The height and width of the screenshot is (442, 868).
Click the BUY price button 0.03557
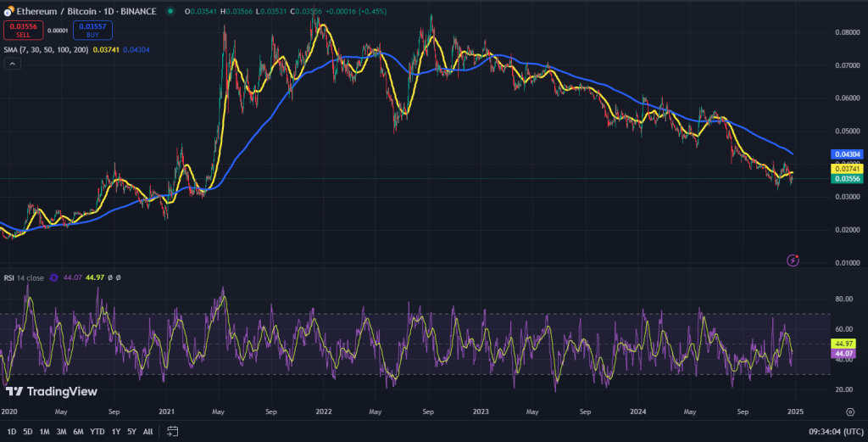[92, 30]
